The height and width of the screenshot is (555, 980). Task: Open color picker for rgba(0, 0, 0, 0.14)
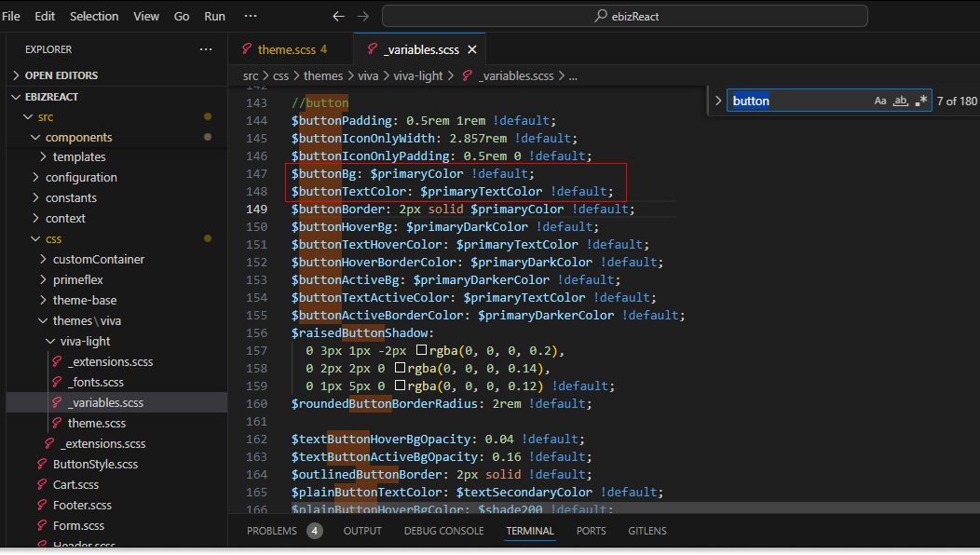tap(400, 368)
